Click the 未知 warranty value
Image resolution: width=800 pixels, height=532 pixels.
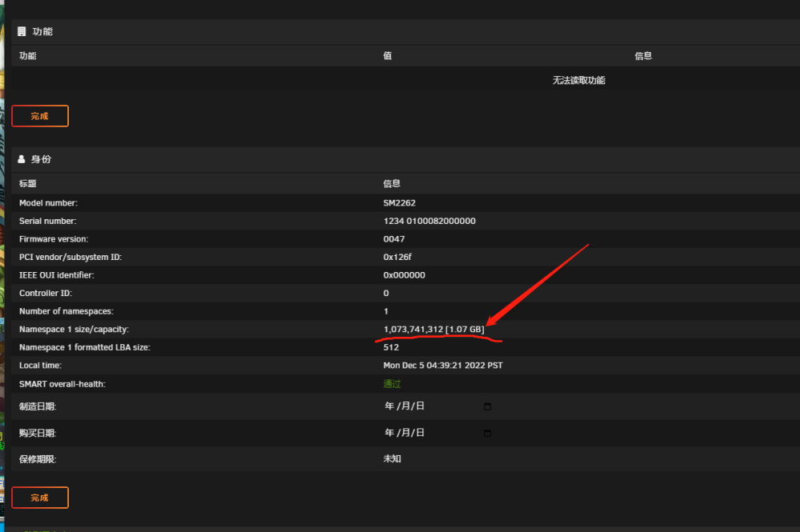pyautogui.click(x=392, y=458)
